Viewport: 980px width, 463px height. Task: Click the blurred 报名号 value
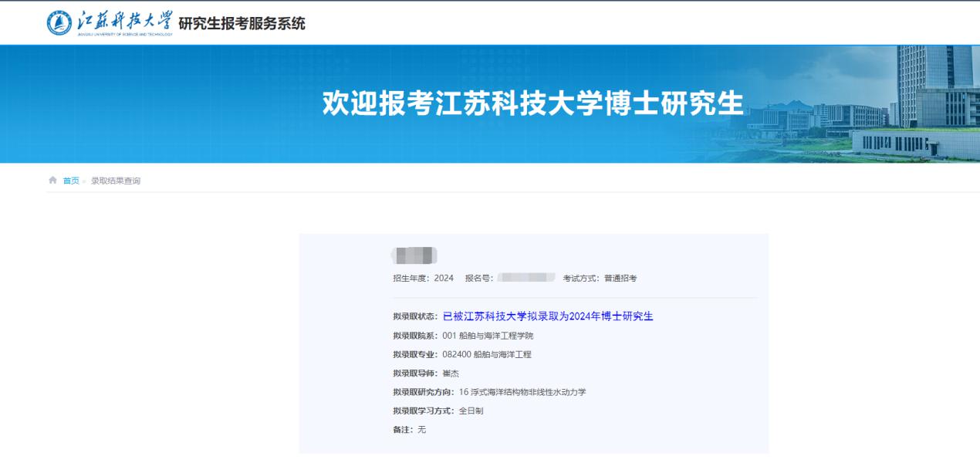coord(526,277)
